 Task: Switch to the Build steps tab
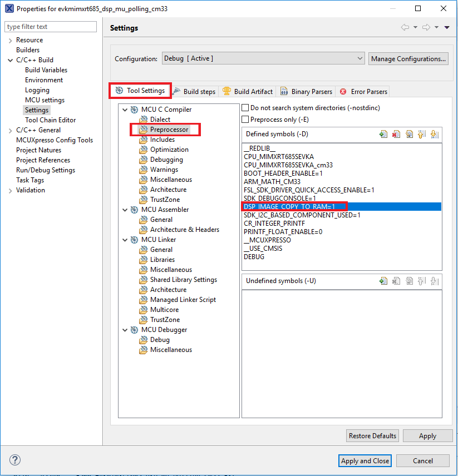pos(194,91)
